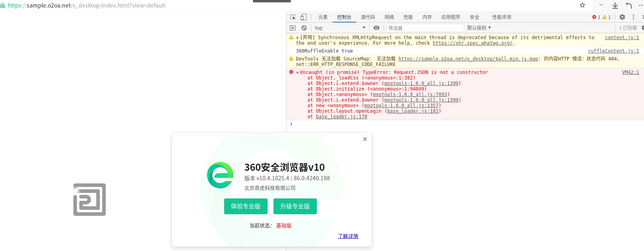
Task: Switch to the 网络 tab
Action: pos(389,17)
